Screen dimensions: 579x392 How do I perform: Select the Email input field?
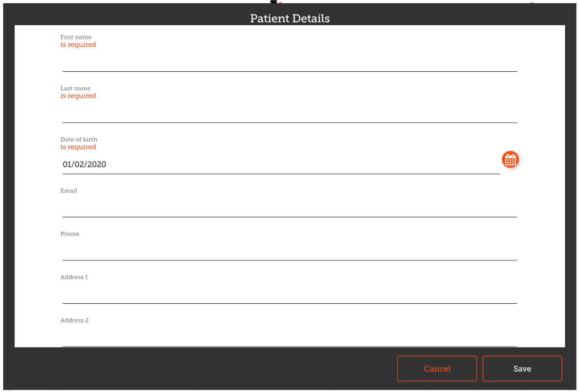click(289, 209)
